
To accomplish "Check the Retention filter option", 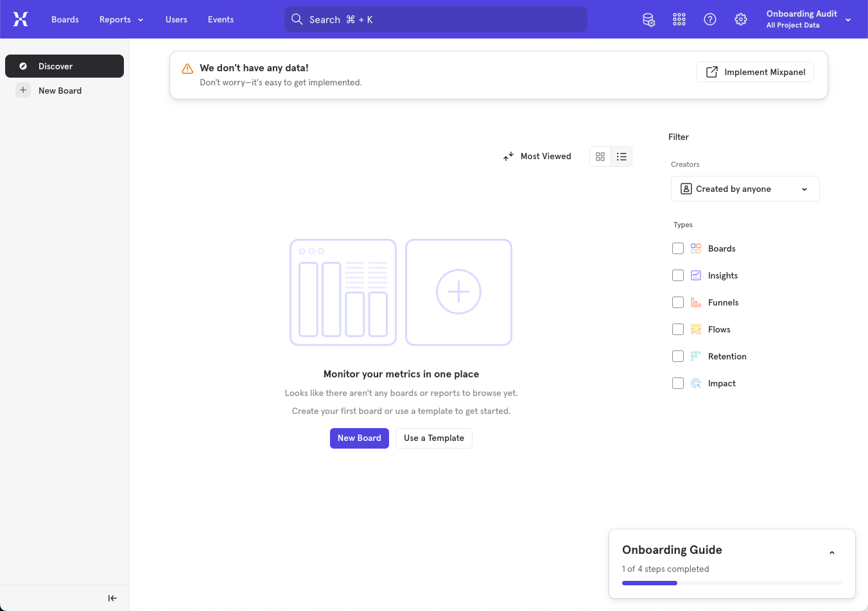I will (677, 356).
